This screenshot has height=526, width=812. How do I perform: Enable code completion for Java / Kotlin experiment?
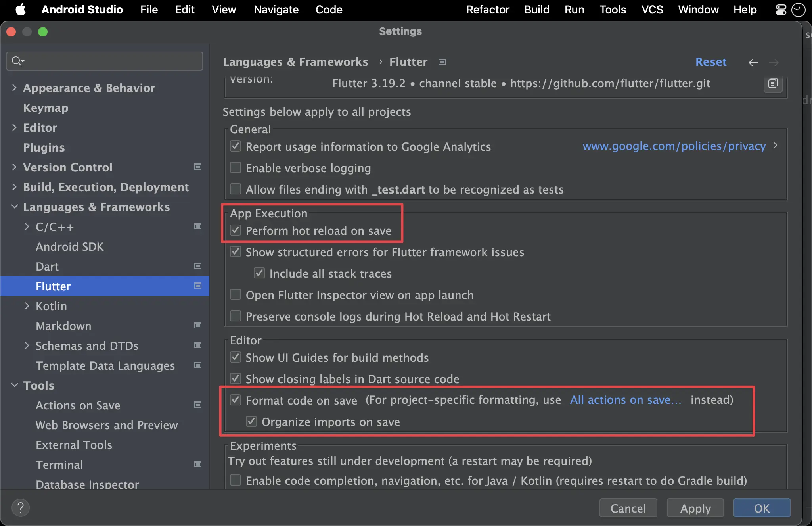tap(236, 480)
